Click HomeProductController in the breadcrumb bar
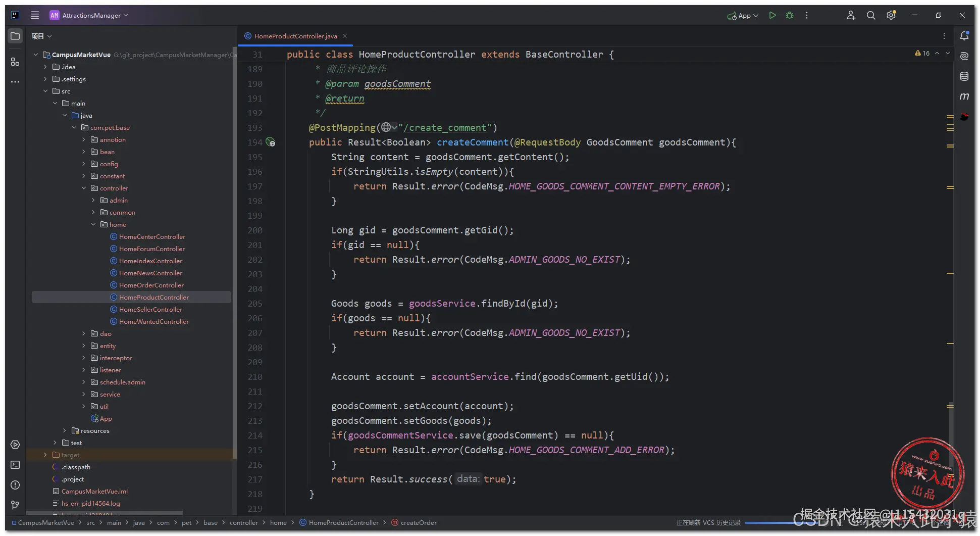 339,522
